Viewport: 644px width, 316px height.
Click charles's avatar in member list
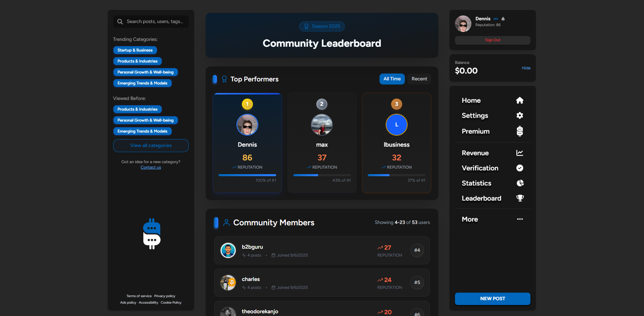[x=228, y=283]
